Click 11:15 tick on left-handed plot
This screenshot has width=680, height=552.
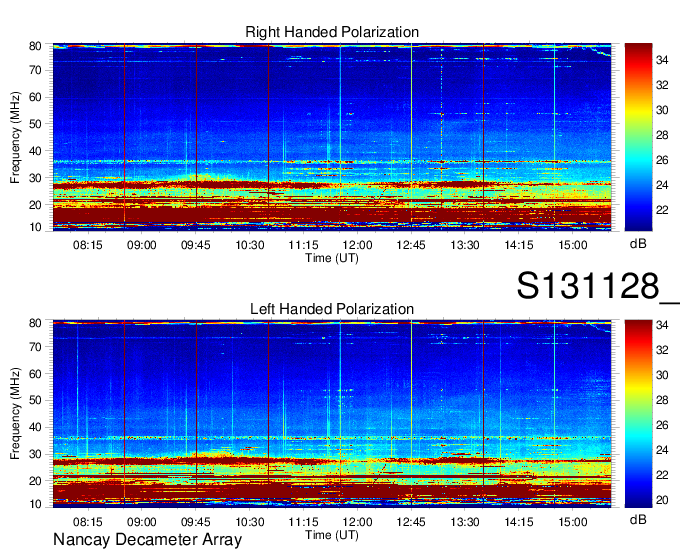tap(304, 522)
